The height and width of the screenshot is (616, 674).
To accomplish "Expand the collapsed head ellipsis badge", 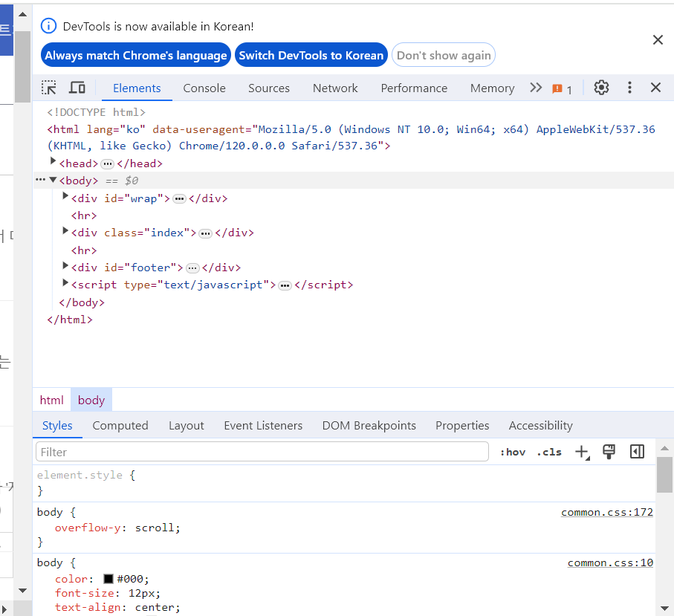I will [108, 163].
